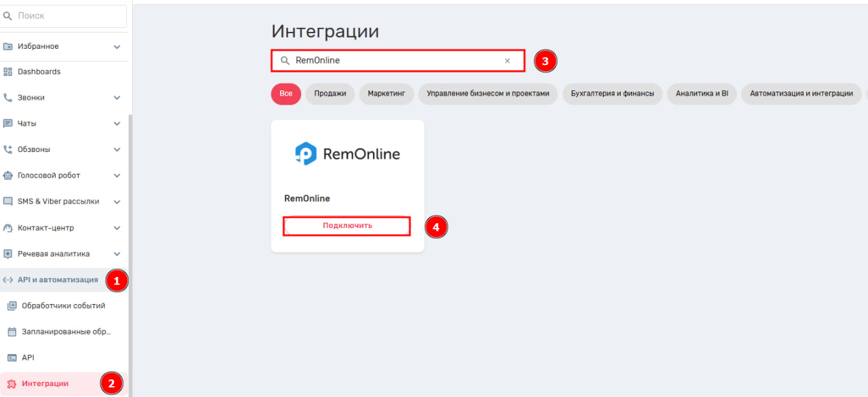Switch to the Маркетинг category filter
This screenshot has height=397, width=868.
pyautogui.click(x=386, y=94)
